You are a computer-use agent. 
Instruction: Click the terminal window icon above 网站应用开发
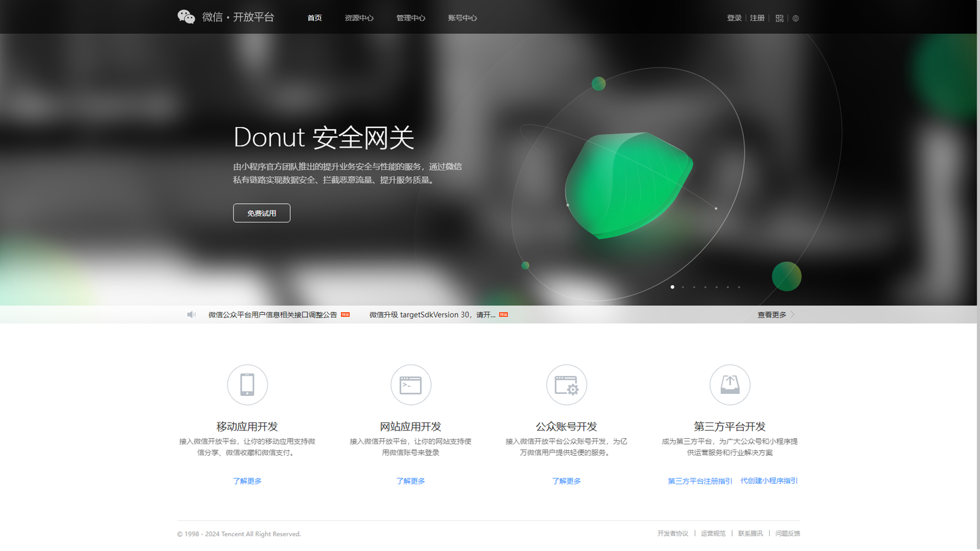pyautogui.click(x=410, y=384)
